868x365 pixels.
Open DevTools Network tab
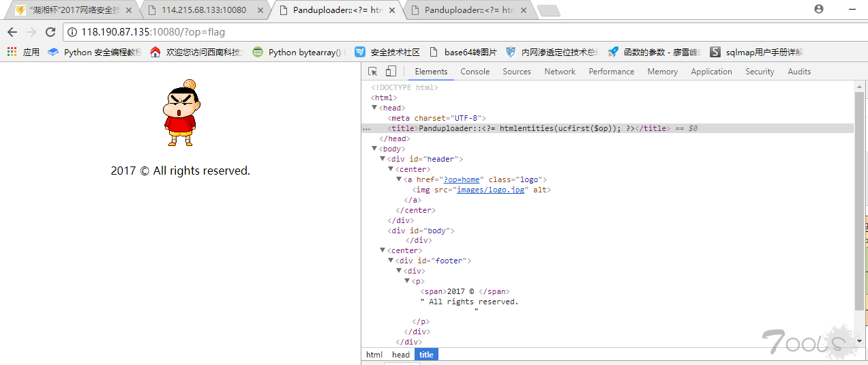560,71
